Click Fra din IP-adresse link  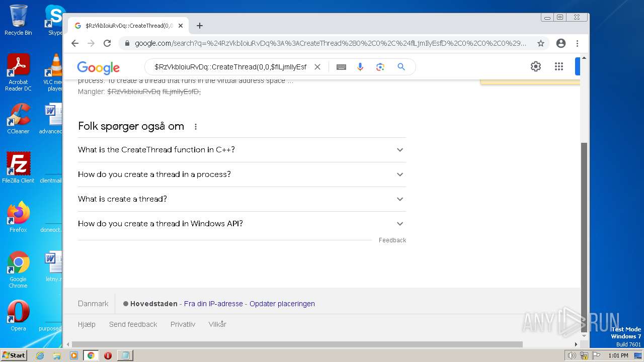click(x=213, y=304)
